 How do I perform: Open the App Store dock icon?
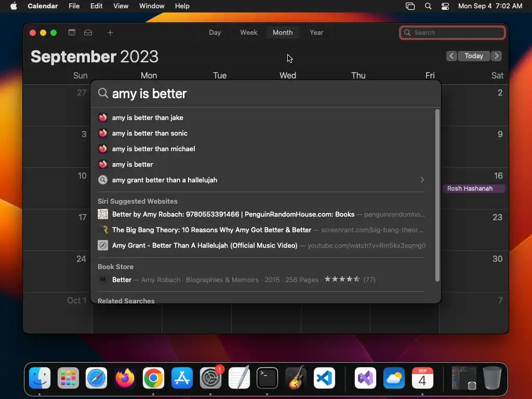[182, 378]
